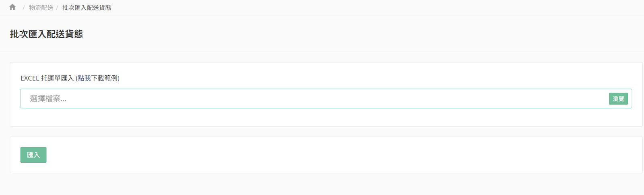Go to the home page via house icon

pos(12,7)
